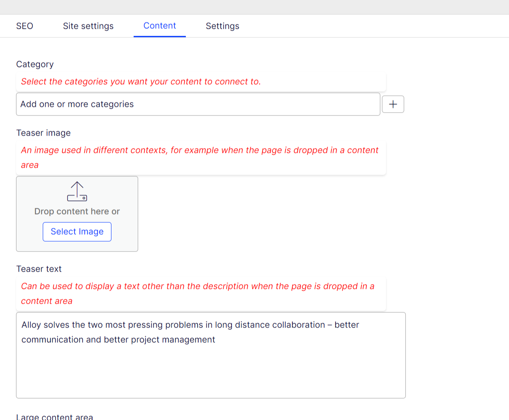Click the red Teaser text help description

(x=197, y=286)
